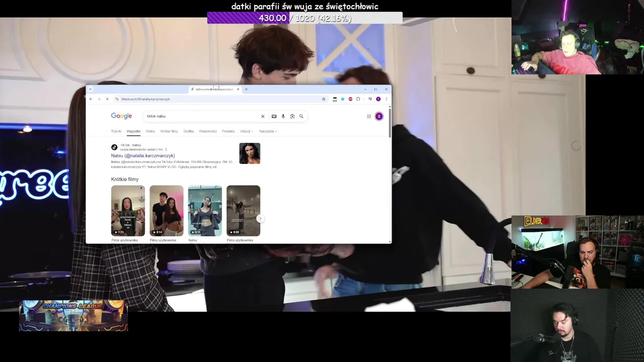This screenshot has width=644, height=362.
Task: Play the 0:11 short video
Action: 205,211
